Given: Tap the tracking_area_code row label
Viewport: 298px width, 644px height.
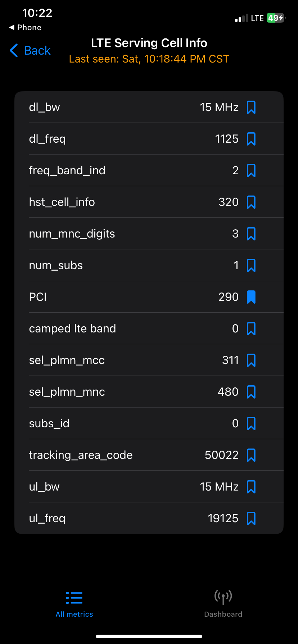Looking at the screenshot, I should tap(81, 455).
